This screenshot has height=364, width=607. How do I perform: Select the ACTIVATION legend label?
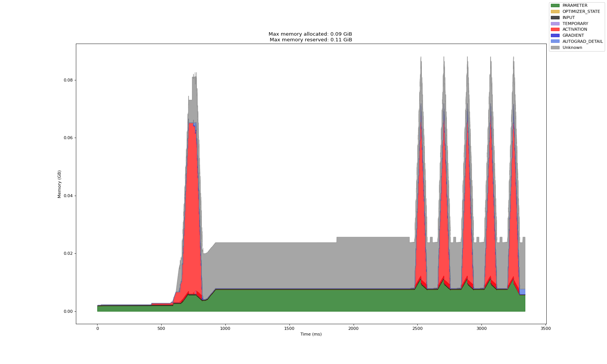click(575, 30)
